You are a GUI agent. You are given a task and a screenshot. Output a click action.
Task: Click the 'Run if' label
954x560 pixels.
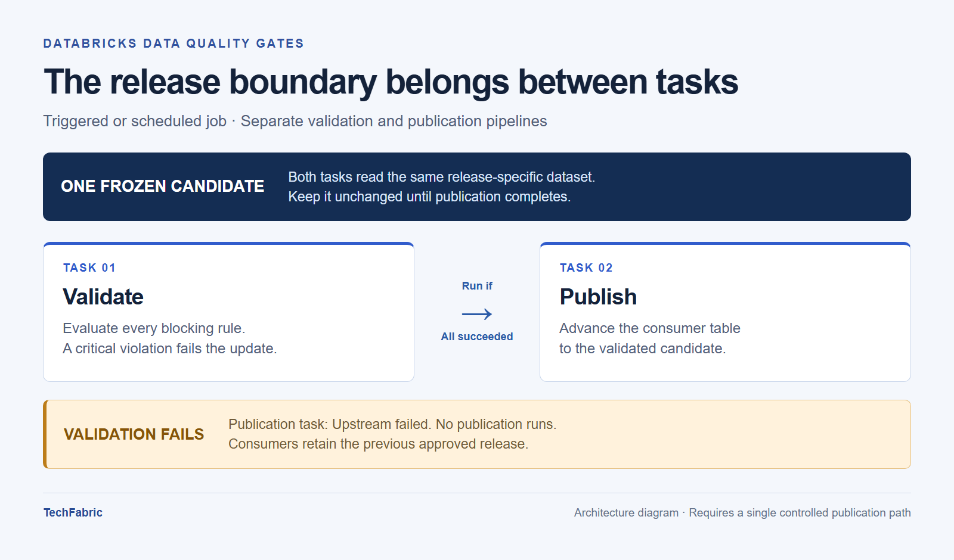(x=477, y=286)
